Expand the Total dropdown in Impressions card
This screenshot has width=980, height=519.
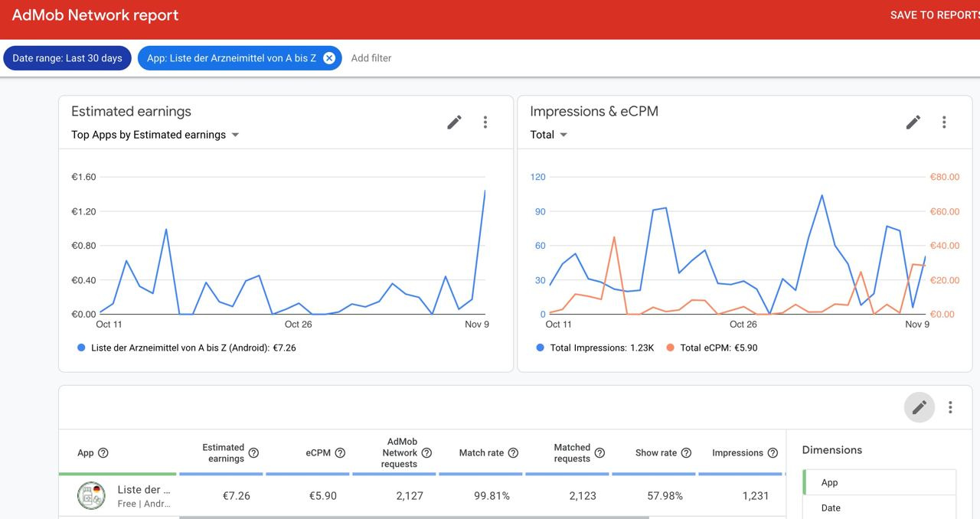click(x=549, y=135)
